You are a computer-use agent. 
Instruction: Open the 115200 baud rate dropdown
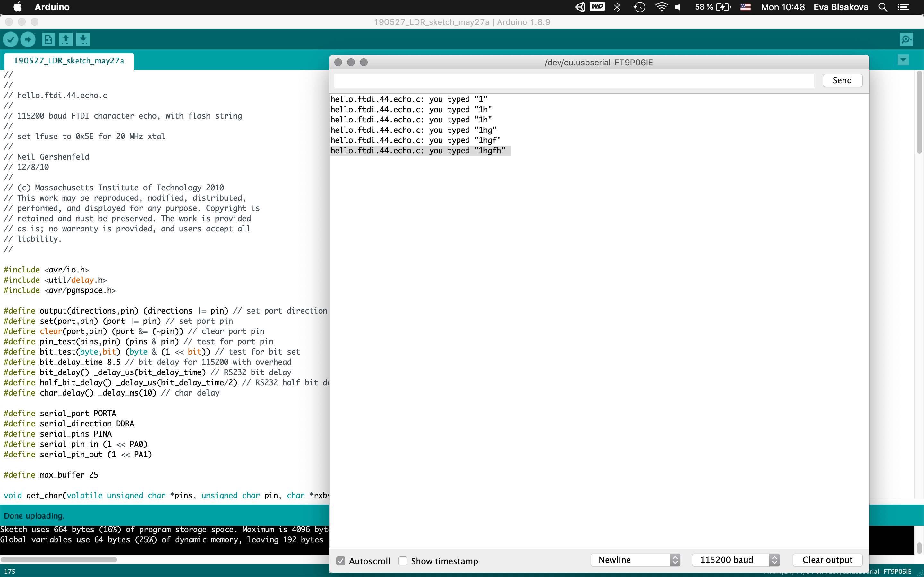click(735, 560)
